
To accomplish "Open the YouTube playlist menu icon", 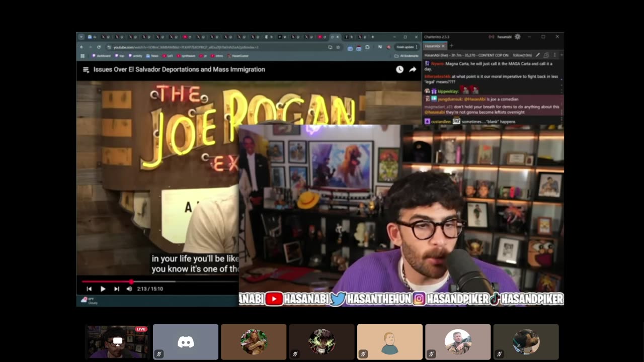I will coord(86,69).
